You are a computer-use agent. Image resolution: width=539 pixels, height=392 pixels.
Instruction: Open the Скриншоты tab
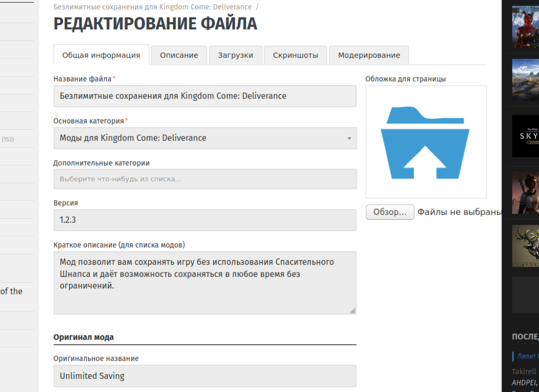tap(295, 55)
